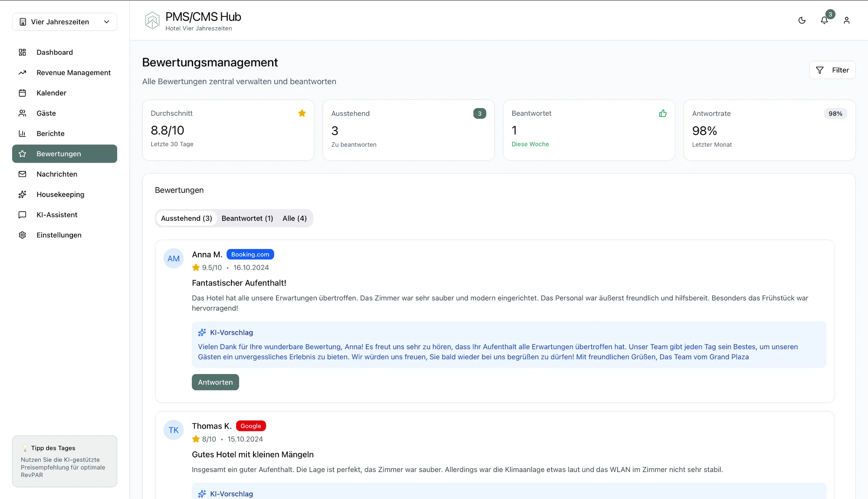Screen dimensions: 868x499
Task: Click the Filter button
Action: pos(832,70)
